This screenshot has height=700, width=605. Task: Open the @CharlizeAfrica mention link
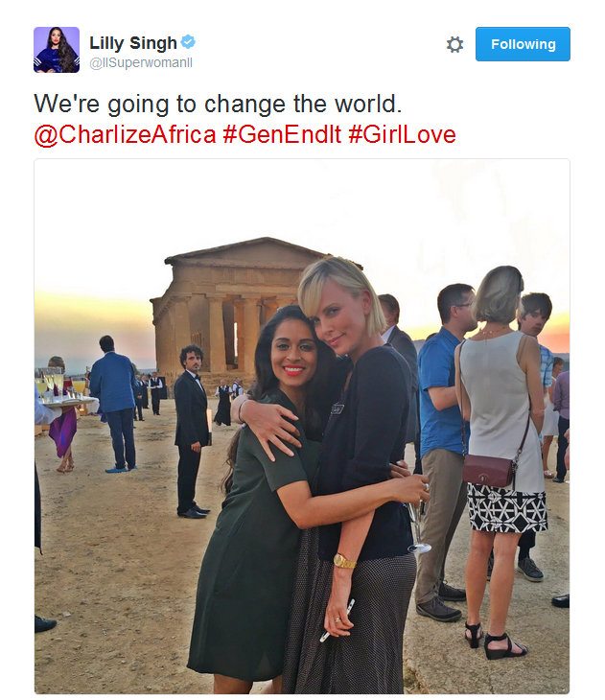125,134
